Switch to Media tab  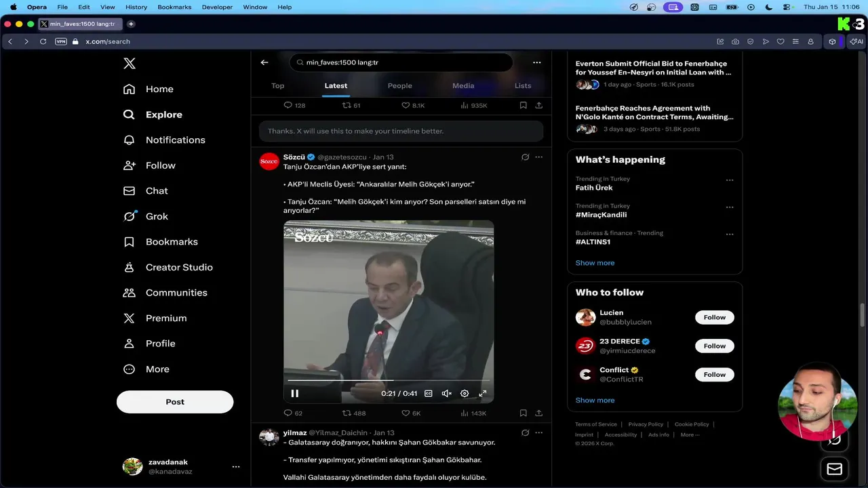[x=463, y=85]
